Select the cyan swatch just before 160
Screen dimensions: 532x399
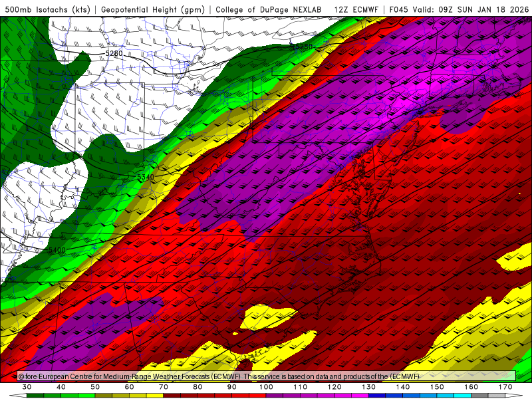pyautogui.click(x=462, y=396)
